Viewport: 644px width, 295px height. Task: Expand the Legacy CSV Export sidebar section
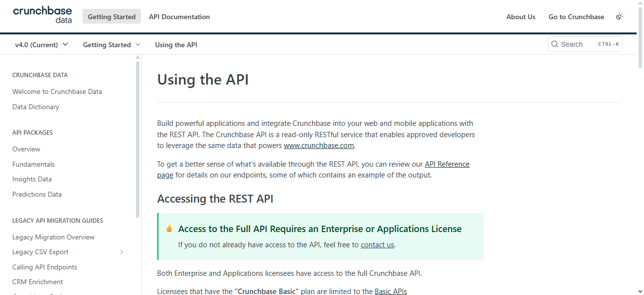coord(121,252)
